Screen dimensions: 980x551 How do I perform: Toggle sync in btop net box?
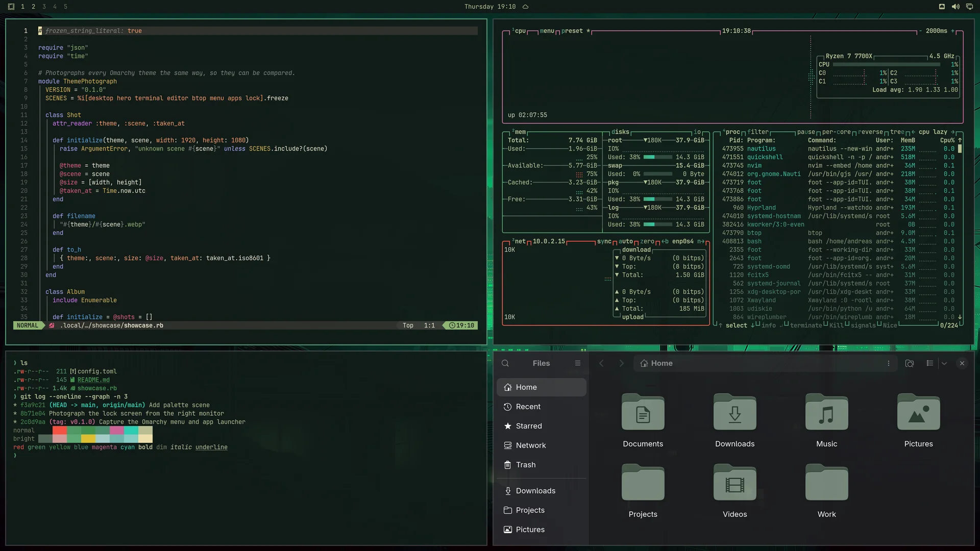pos(604,241)
